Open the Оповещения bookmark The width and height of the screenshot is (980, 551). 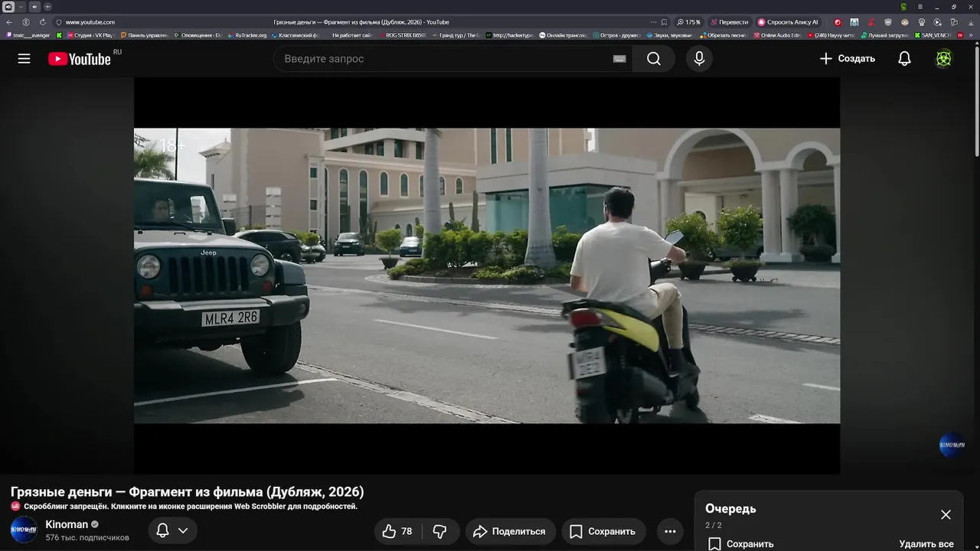(x=198, y=35)
